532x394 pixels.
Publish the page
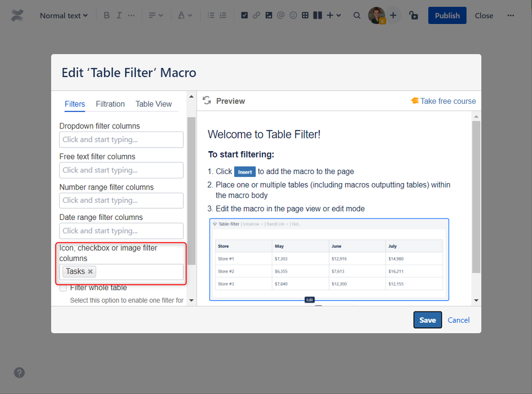click(447, 15)
